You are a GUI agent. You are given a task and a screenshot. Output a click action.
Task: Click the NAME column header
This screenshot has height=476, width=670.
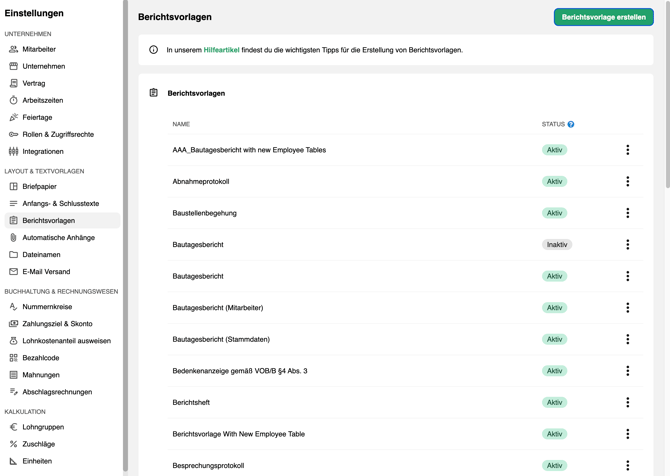[181, 124]
